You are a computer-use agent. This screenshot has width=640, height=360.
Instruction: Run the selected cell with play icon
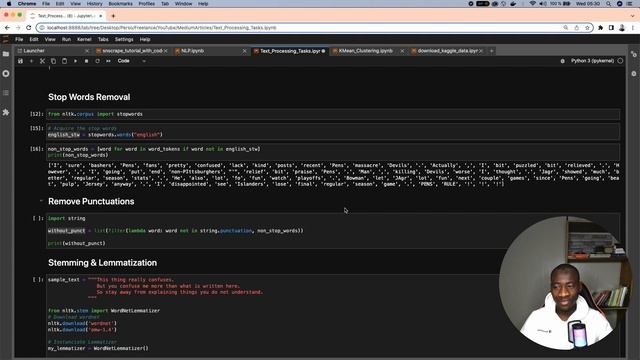[x=76, y=61]
